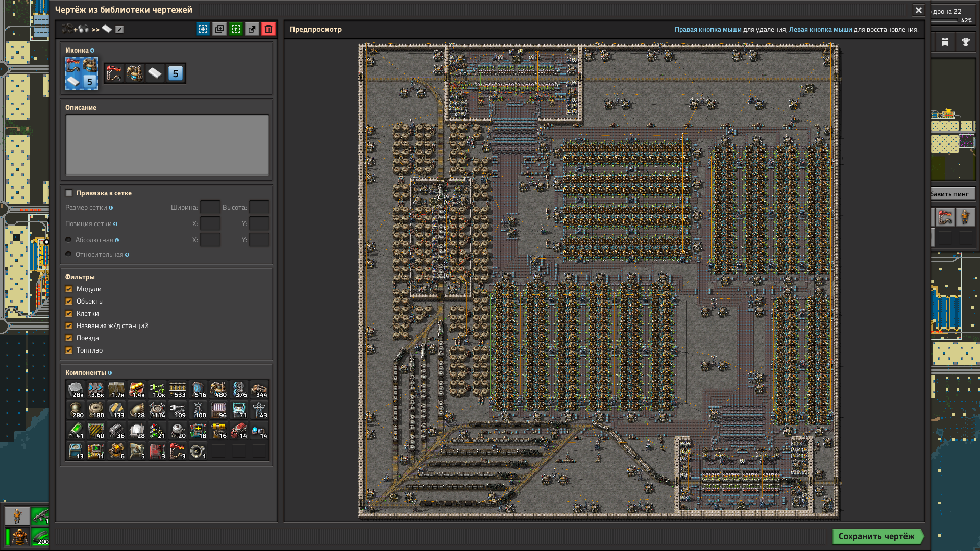This screenshot has width=980, height=551.
Task: Close the blueprint library dialog
Action: 919,10
